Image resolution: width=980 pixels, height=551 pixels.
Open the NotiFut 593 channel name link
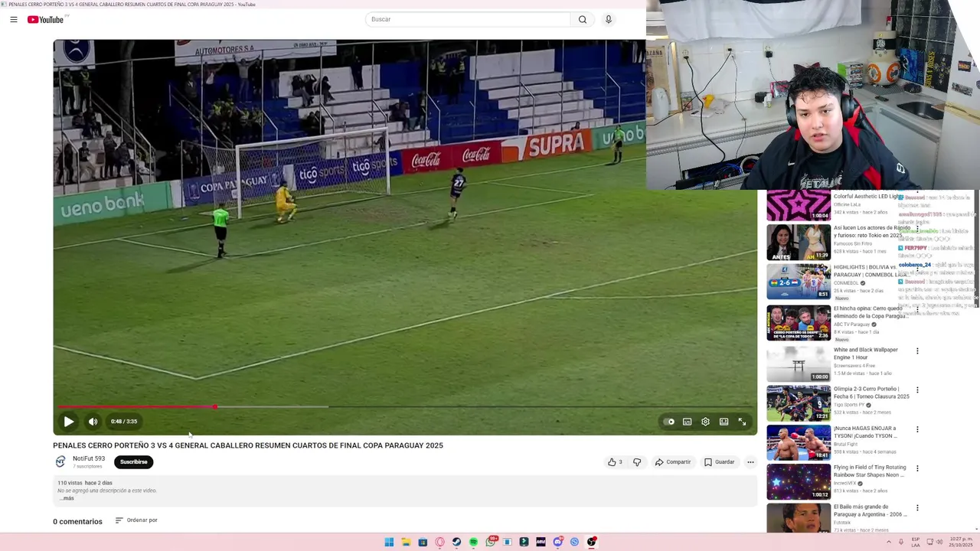[x=89, y=458]
